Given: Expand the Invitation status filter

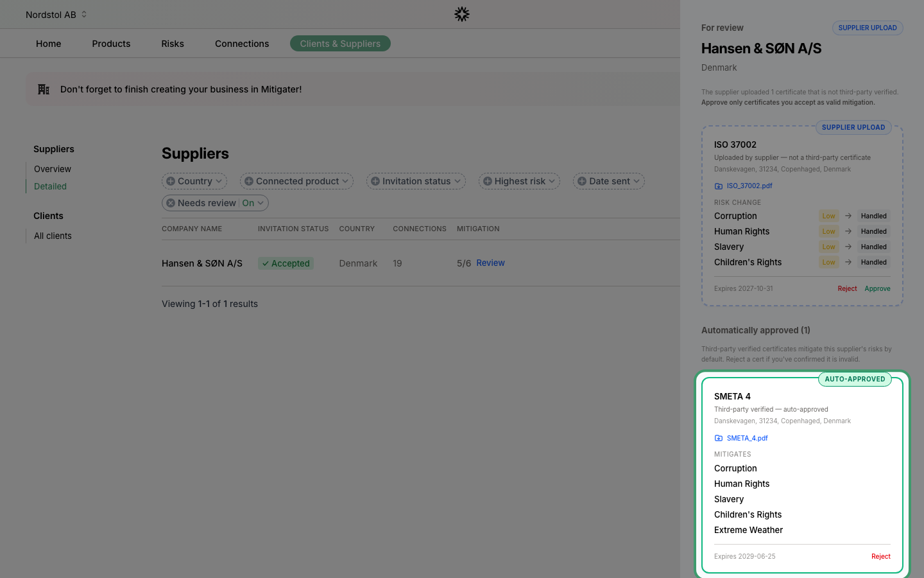Looking at the screenshot, I should 416,181.
